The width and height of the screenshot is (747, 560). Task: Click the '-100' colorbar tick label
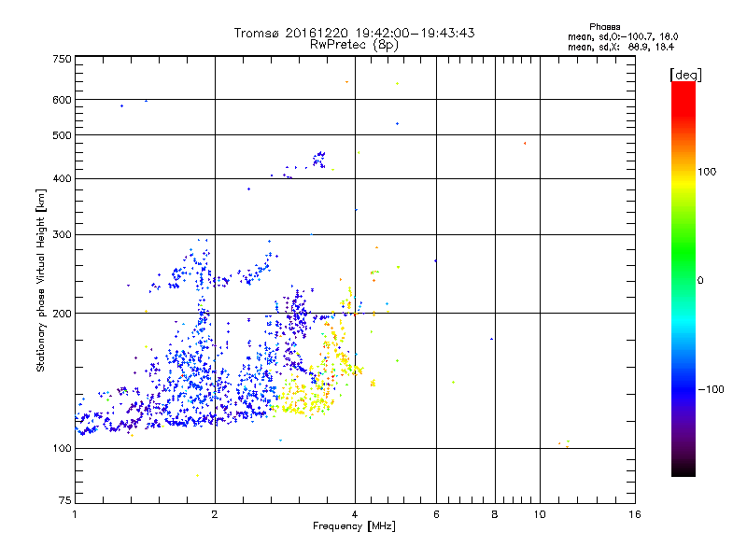pyautogui.click(x=711, y=389)
